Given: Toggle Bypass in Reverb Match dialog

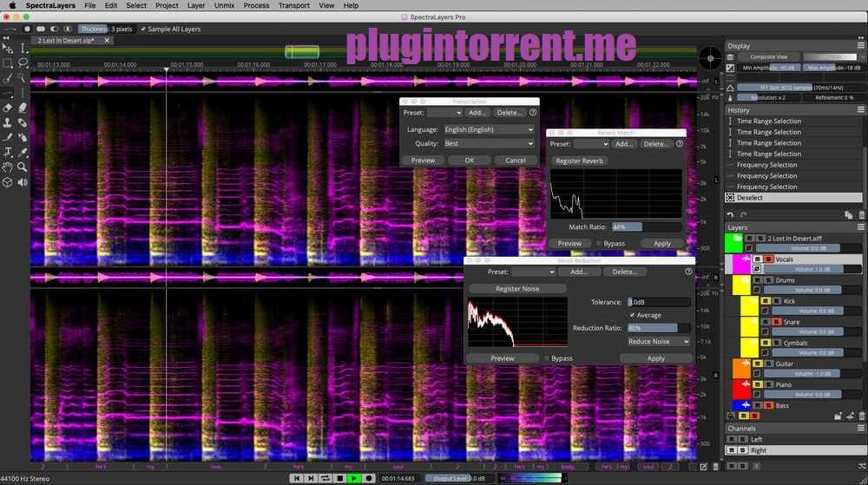Looking at the screenshot, I should (598, 243).
